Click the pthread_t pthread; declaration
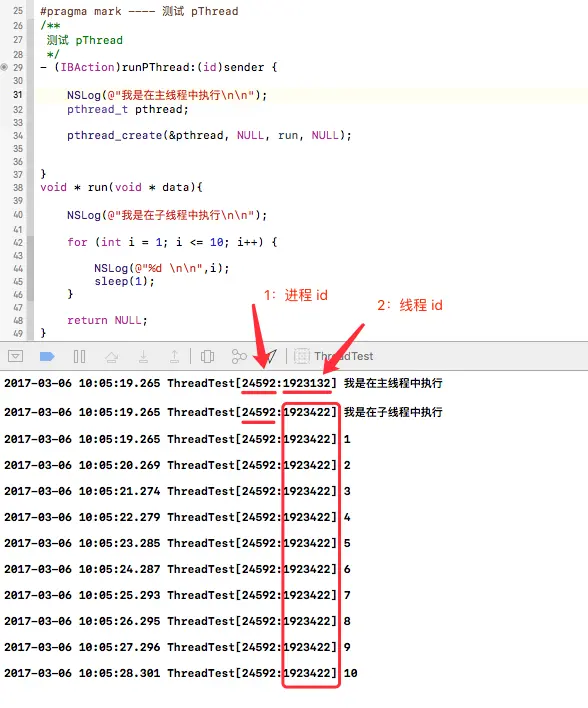The height and width of the screenshot is (708, 588). tap(127, 110)
